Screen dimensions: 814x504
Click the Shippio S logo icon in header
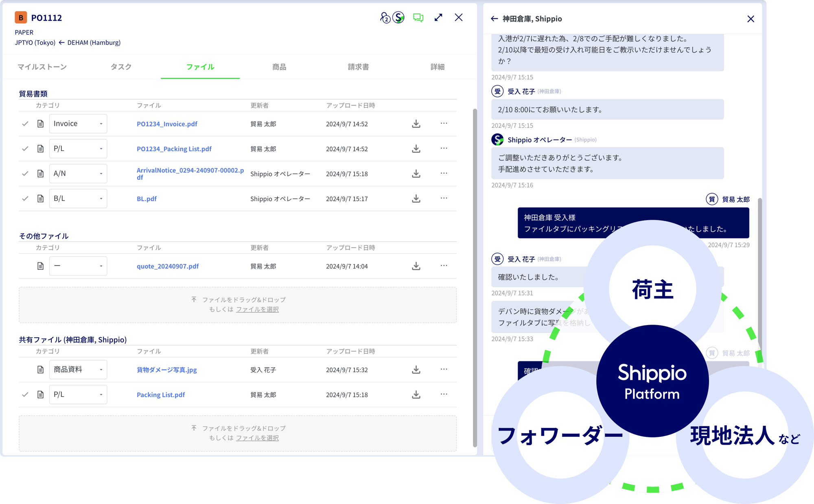[398, 17]
